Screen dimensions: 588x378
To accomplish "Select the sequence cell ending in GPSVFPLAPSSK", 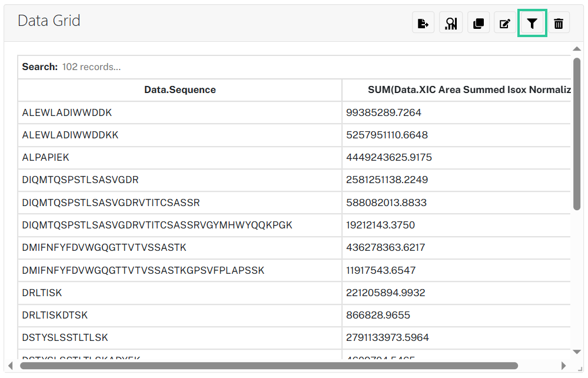I will (x=180, y=270).
